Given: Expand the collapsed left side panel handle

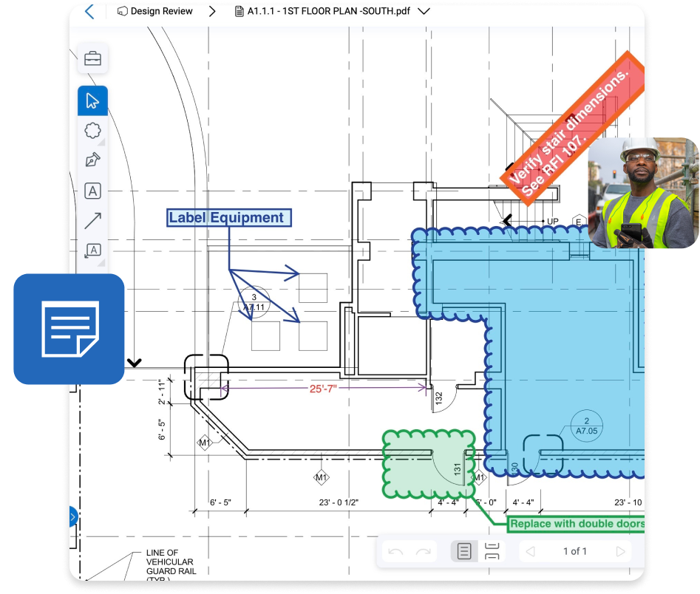Looking at the screenshot, I should coord(72,516).
